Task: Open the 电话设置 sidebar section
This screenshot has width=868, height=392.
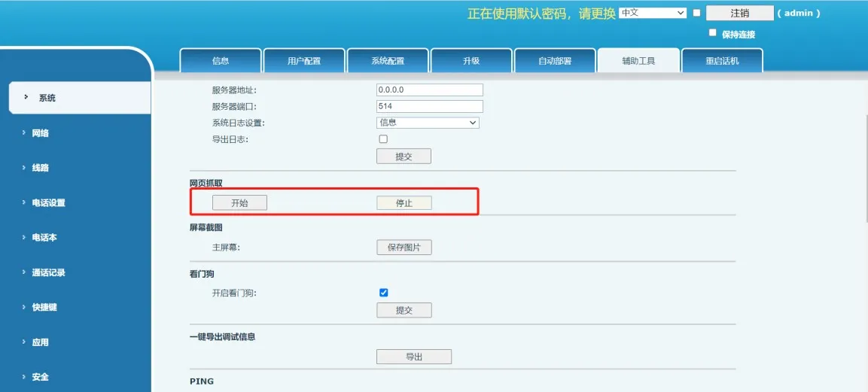Action: tap(48, 203)
